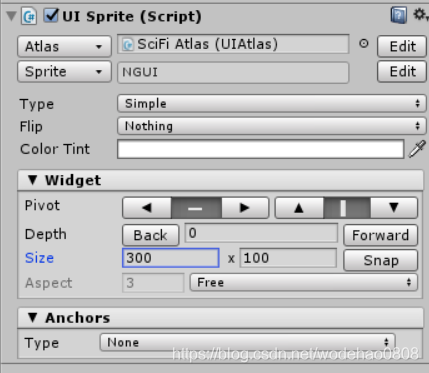Collapse the Anchors section

[32, 317]
